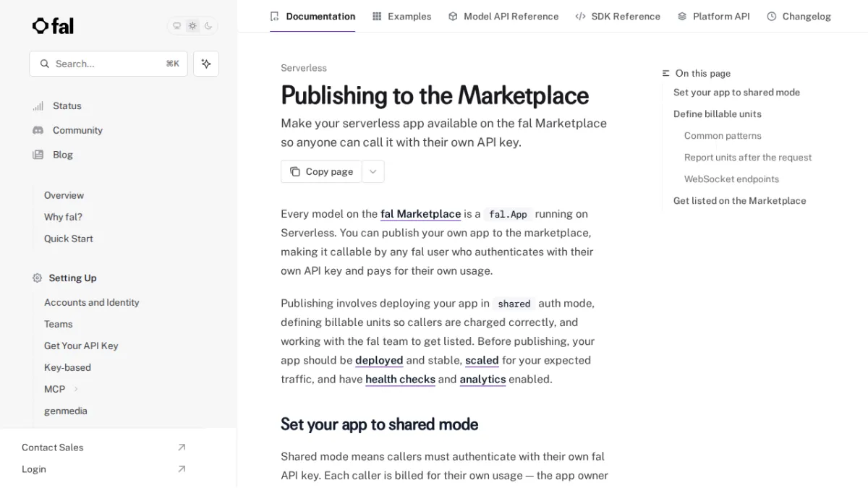The height and width of the screenshot is (488, 868).
Task: Open MCP sidebar item
Action: coord(54,389)
